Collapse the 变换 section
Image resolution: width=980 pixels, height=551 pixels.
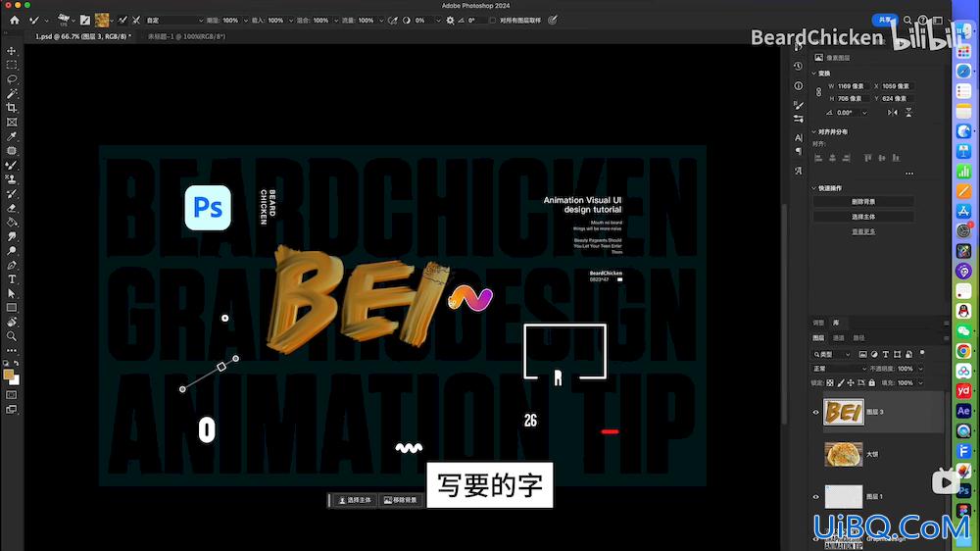tap(814, 74)
